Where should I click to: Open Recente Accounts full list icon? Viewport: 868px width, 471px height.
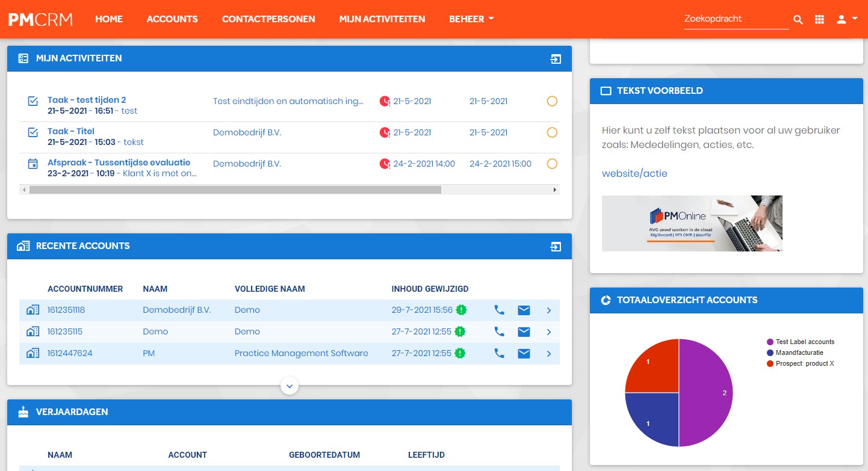556,246
